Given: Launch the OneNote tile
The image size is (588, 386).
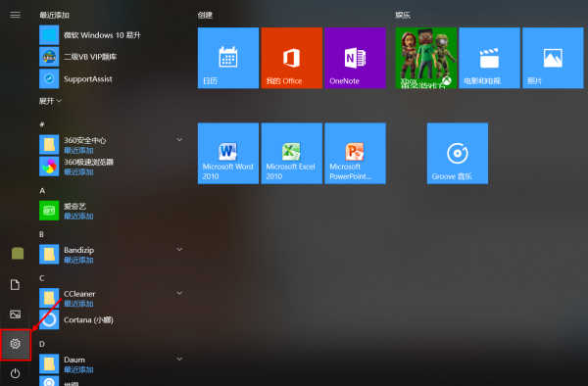Looking at the screenshot, I should click(355, 58).
